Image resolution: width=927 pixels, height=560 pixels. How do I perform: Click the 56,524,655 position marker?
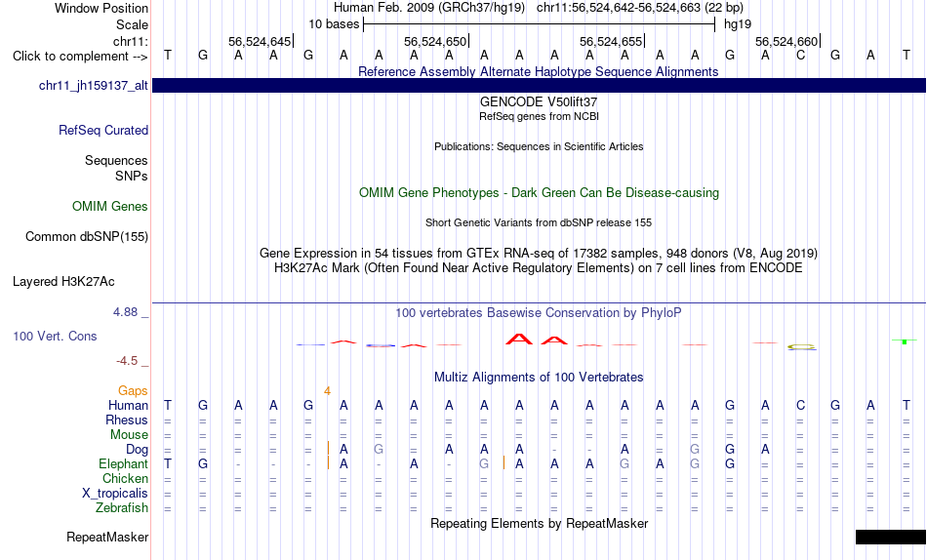(x=611, y=41)
